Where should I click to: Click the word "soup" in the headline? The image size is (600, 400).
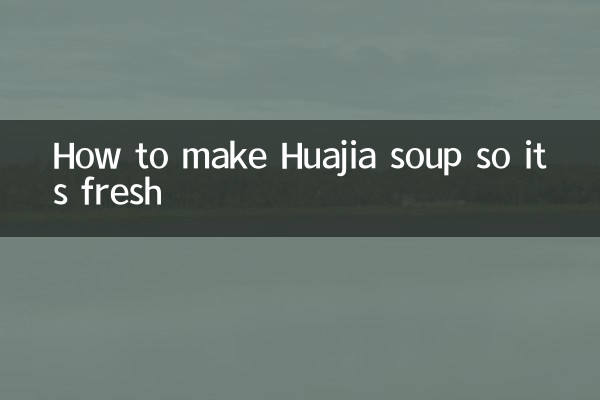426,160
